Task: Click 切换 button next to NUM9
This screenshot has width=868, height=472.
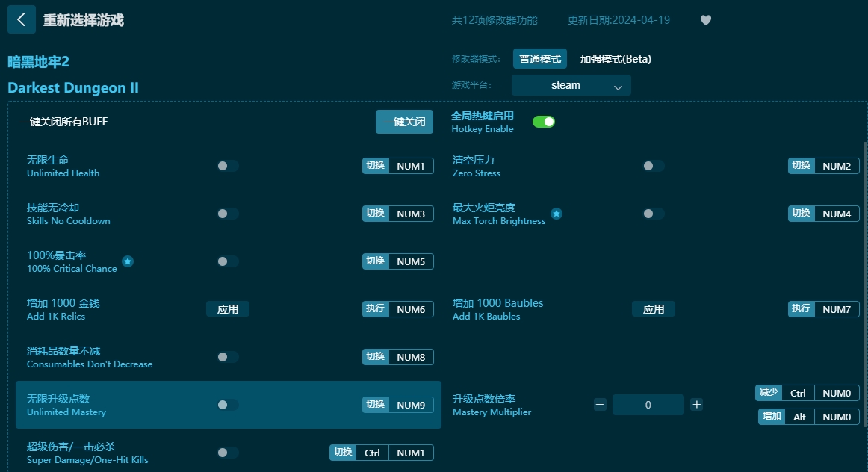Action: pyautogui.click(x=375, y=405)
